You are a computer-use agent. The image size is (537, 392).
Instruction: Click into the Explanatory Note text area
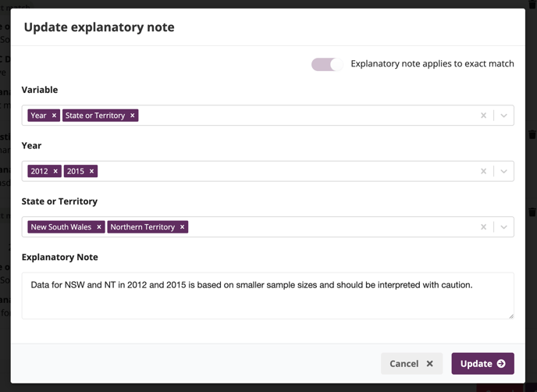[x=268, y=296]
